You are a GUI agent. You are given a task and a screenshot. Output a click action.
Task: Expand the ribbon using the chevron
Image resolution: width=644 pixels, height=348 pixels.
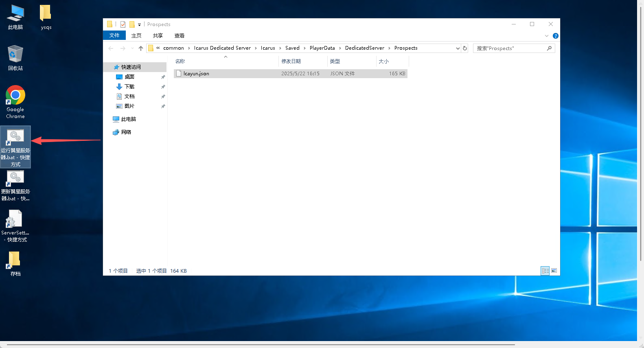pyautogui.click(x=547, y=36)
